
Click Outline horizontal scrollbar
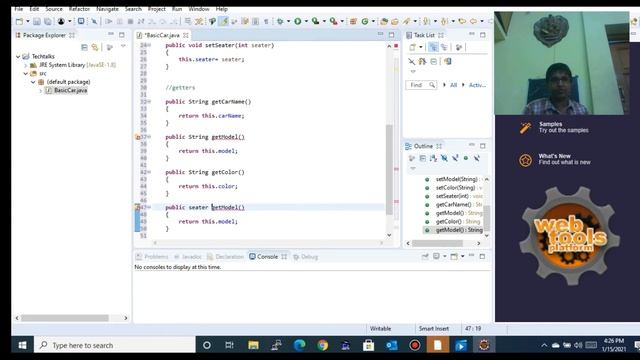click(x=437, y=244)
